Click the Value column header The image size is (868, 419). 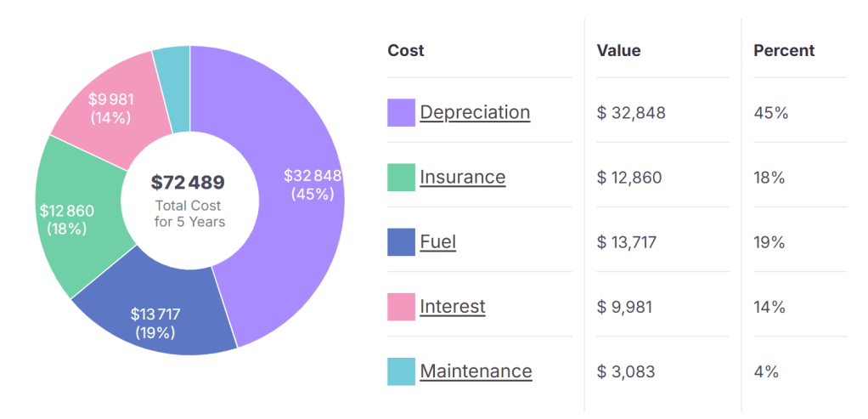618,51
